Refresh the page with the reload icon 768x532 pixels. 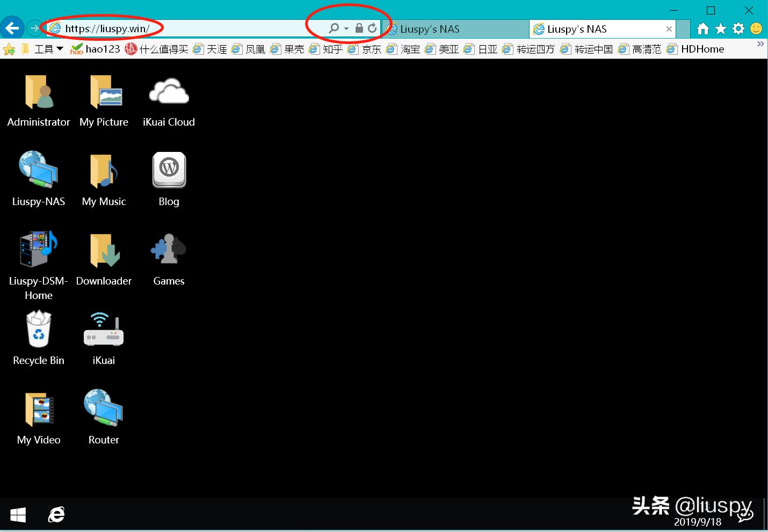point(372,28)
